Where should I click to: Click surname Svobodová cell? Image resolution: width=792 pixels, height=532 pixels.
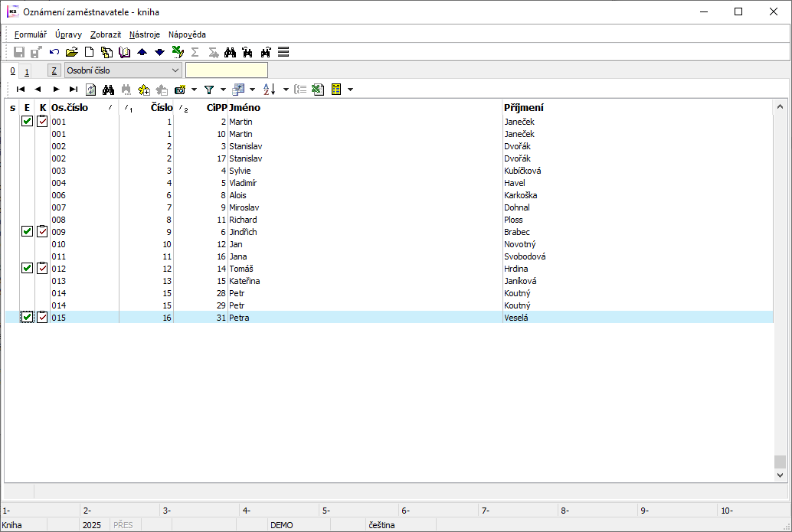click(525, 256)
